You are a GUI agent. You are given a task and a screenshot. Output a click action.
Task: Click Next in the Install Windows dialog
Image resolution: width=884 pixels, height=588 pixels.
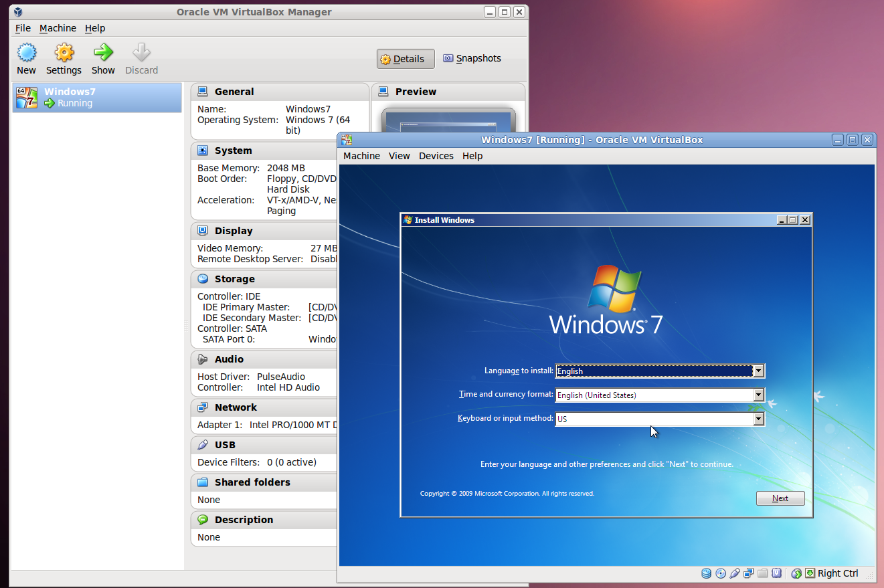coord(780,498)
